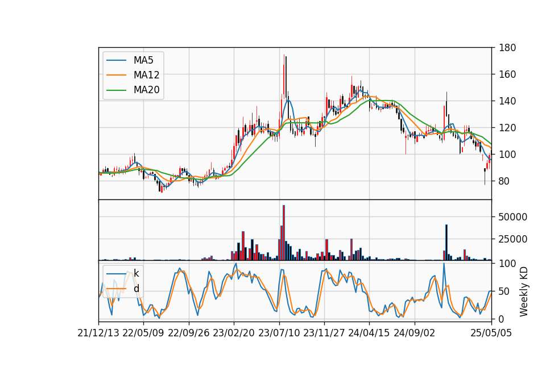Click the 25000 volume axis label
Viewport: 546px width, 392px height.
[x=512, y=239]
